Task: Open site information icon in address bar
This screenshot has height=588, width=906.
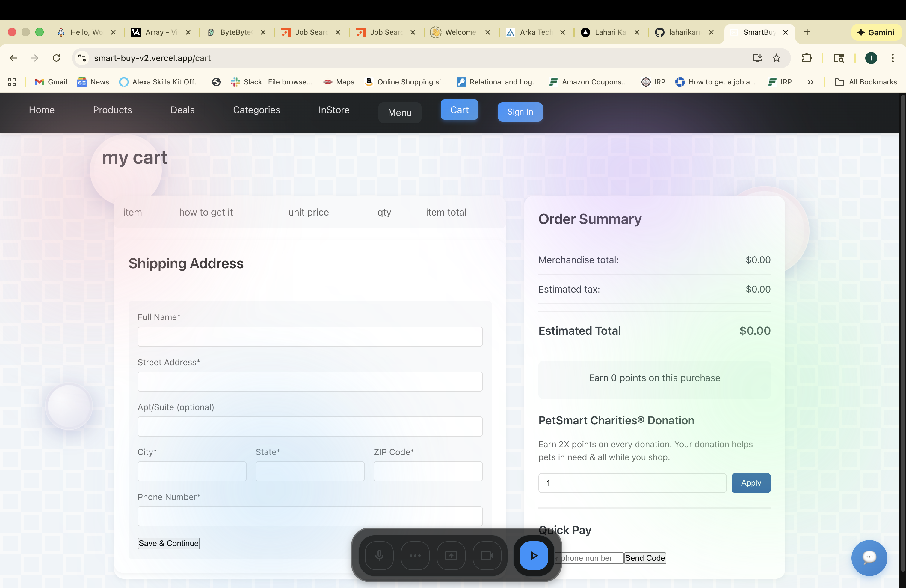Action: pos(82,58)
